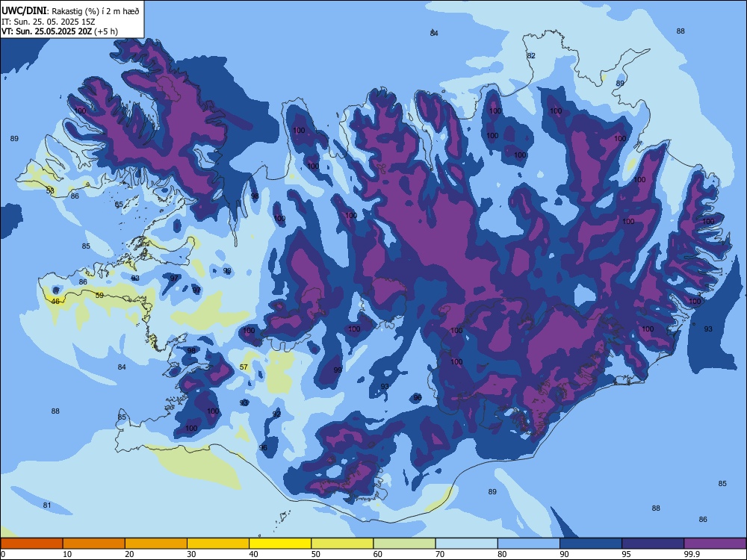The width and height of the screenshot is (747, 560).
Task: Click the legend tick label "10"
Action: 67,554
